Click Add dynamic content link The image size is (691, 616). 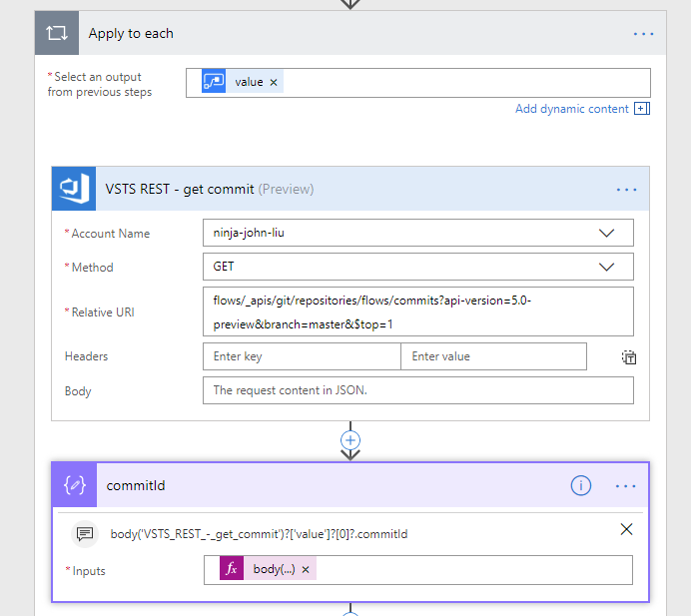tap(571, 109)
